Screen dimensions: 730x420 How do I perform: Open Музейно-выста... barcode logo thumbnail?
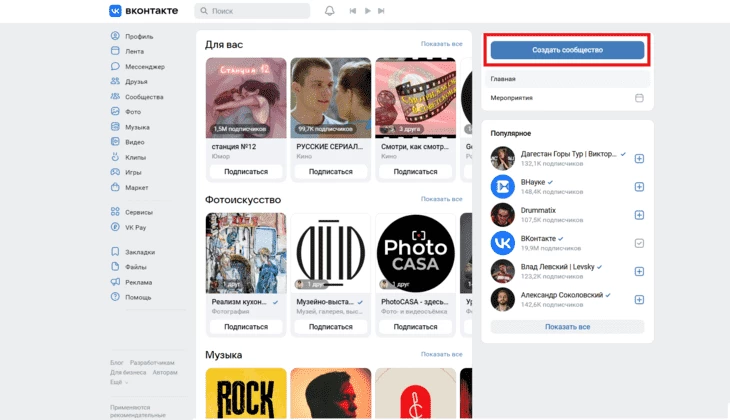pyautogui.click(x=331, y=253)
